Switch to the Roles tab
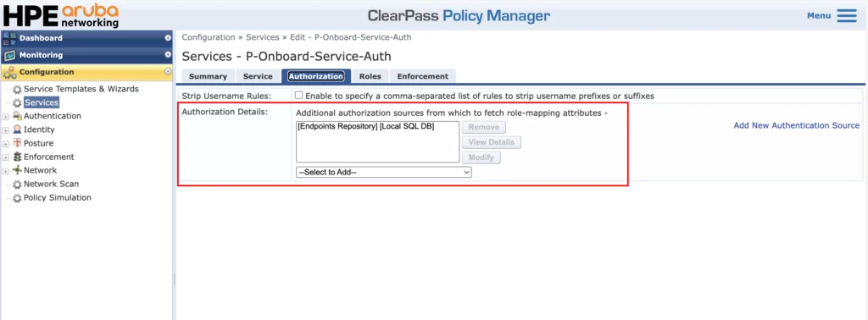868x320 pixels. coord(370,76)
